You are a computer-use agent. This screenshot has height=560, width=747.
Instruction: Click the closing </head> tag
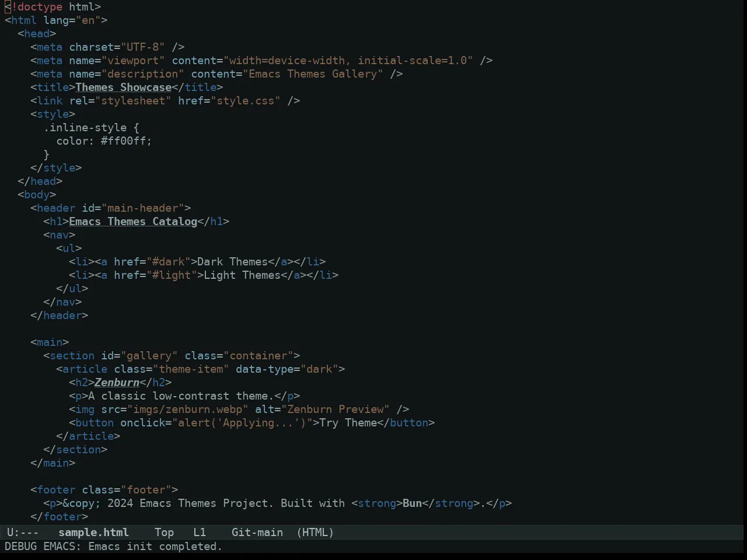(40, 181)
